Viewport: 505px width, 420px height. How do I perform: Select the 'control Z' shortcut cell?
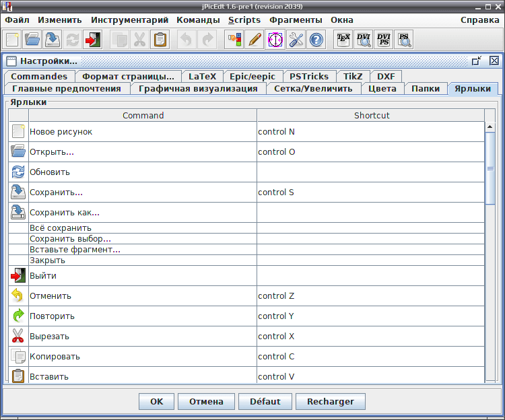click(x=371, y=295)
